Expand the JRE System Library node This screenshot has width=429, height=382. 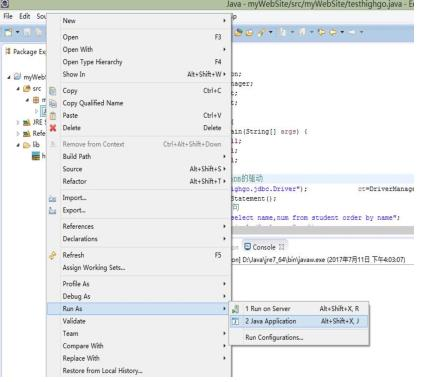pos(18,123)
